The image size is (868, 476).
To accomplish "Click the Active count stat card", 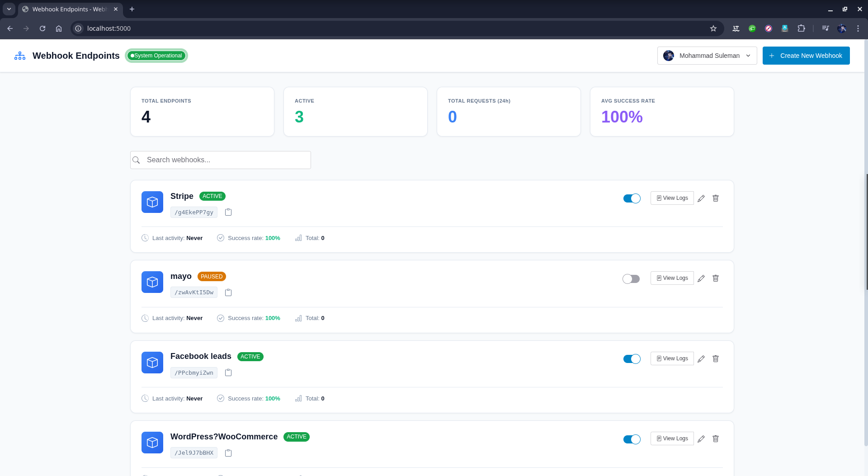I will tap(355, 112).
